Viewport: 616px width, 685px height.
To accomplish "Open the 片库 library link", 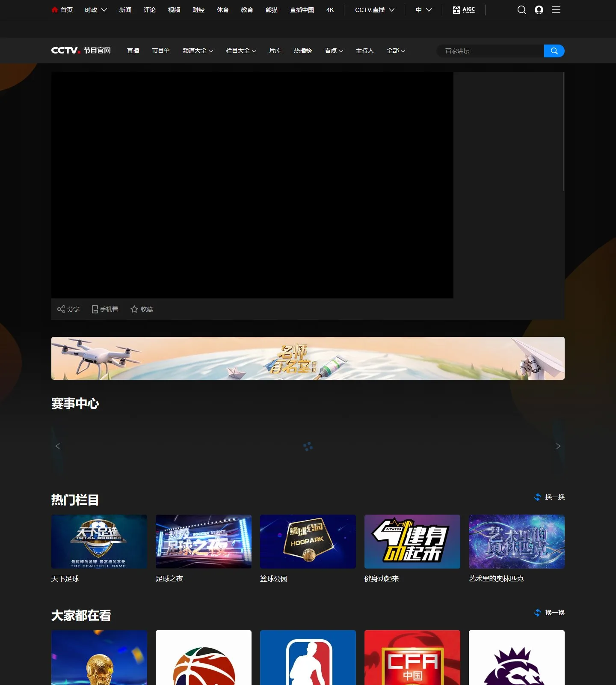I will pyautogui.click(x=275, y=51).
